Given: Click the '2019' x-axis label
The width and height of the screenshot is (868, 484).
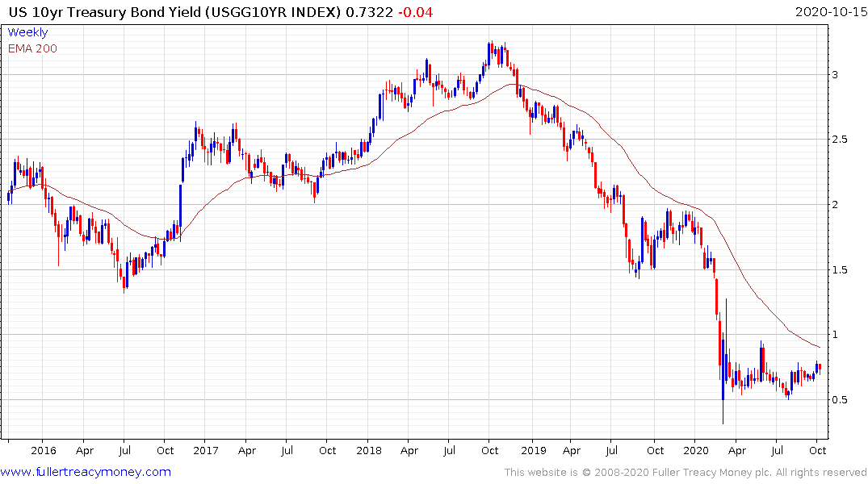Looking at the screenshot, I should click(x=533, y=450).
